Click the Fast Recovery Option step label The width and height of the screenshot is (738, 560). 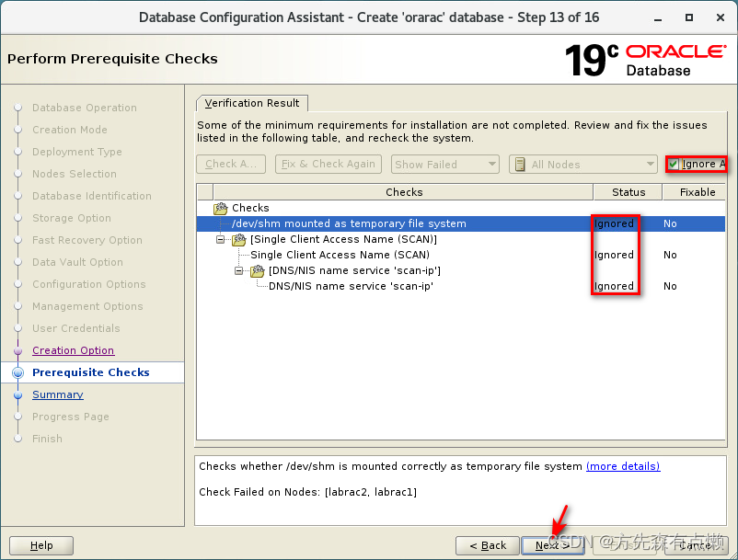pyautogui.click(x=87, y=240)
